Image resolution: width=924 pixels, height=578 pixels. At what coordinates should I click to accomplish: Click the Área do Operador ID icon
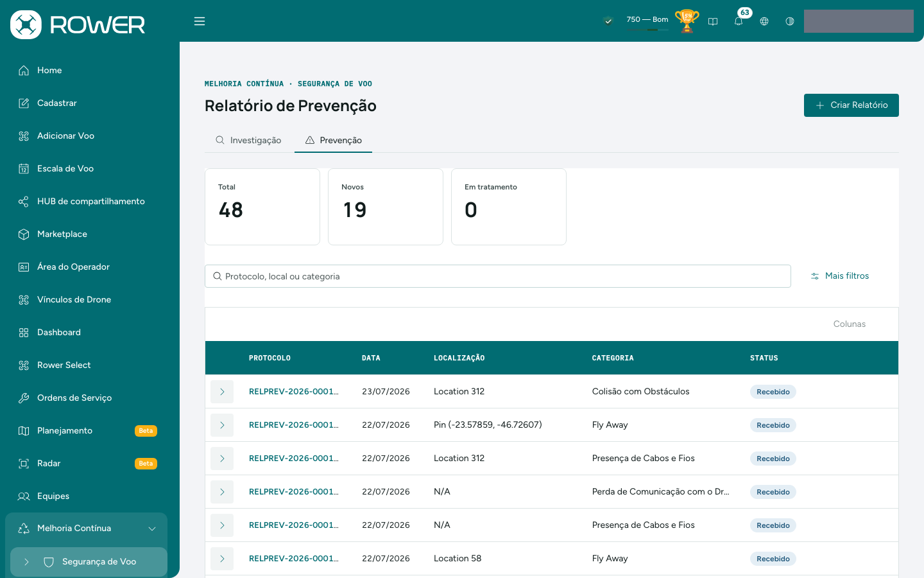[24, 267]
